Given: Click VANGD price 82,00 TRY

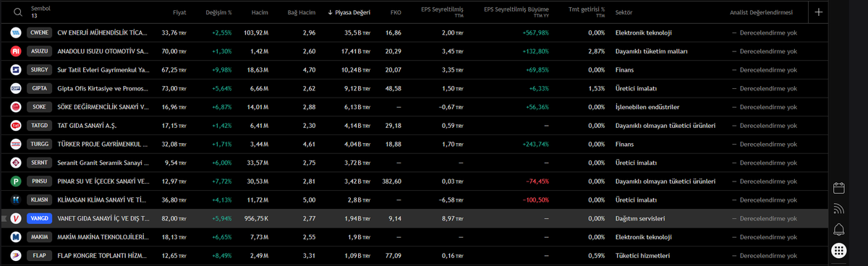Looking at the screenshot, I should pyautogui.click(x=174, y=218).
